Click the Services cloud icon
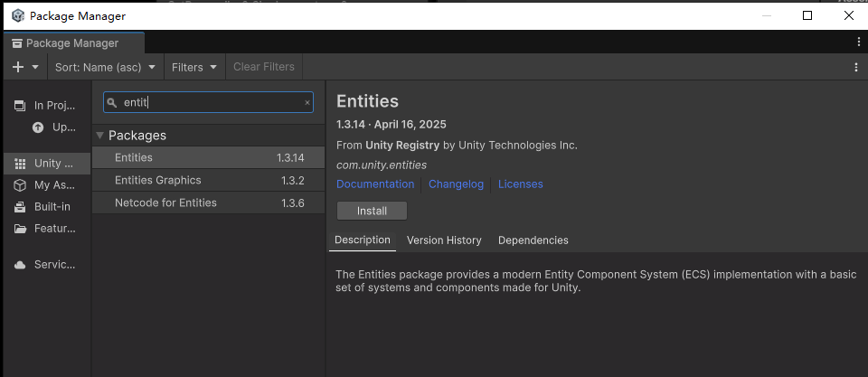This screenshot has width=868, height=377. (20, 265)
